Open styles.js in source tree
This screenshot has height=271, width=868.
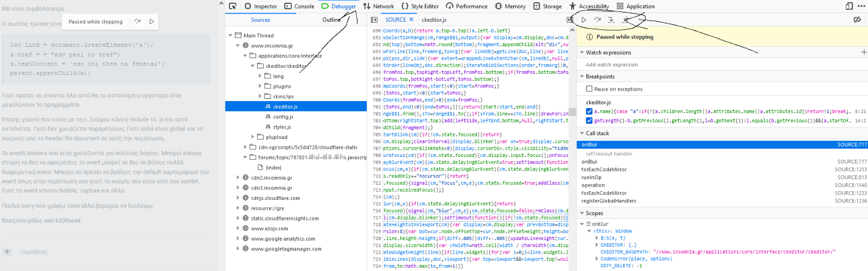click(x=282, y=127)
